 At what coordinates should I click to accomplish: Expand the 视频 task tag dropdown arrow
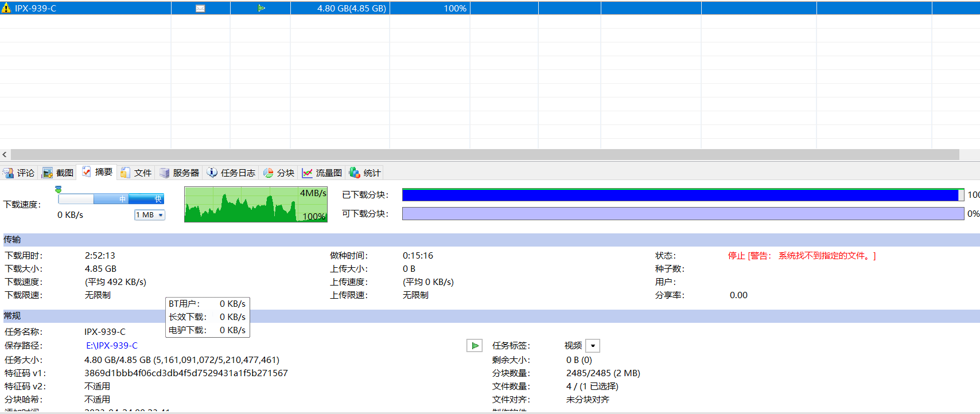(x=593, y=346)
